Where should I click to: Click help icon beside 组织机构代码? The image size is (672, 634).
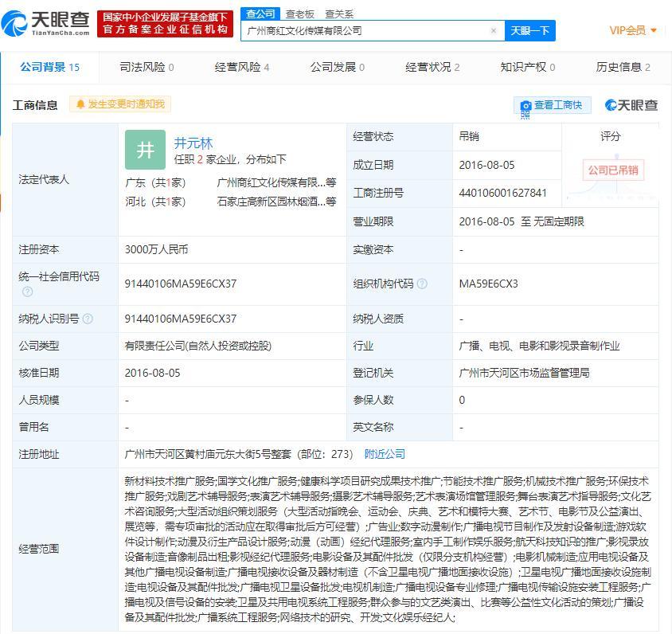(x=422, y=284)
